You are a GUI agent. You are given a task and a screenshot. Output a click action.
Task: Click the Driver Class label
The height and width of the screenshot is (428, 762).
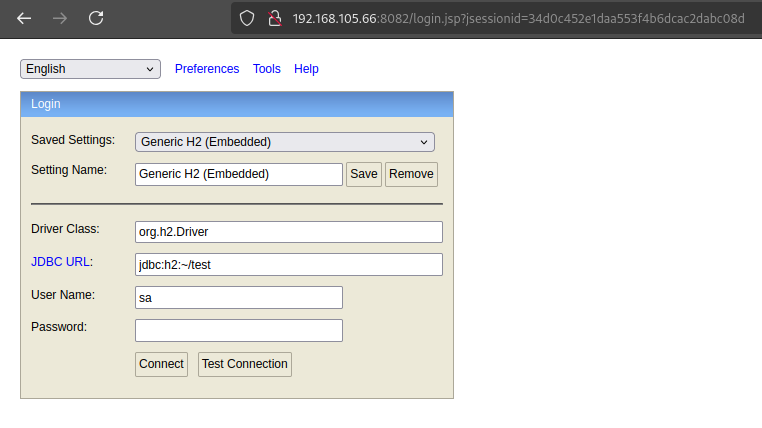pyautogui.click(x=65, y=229)
